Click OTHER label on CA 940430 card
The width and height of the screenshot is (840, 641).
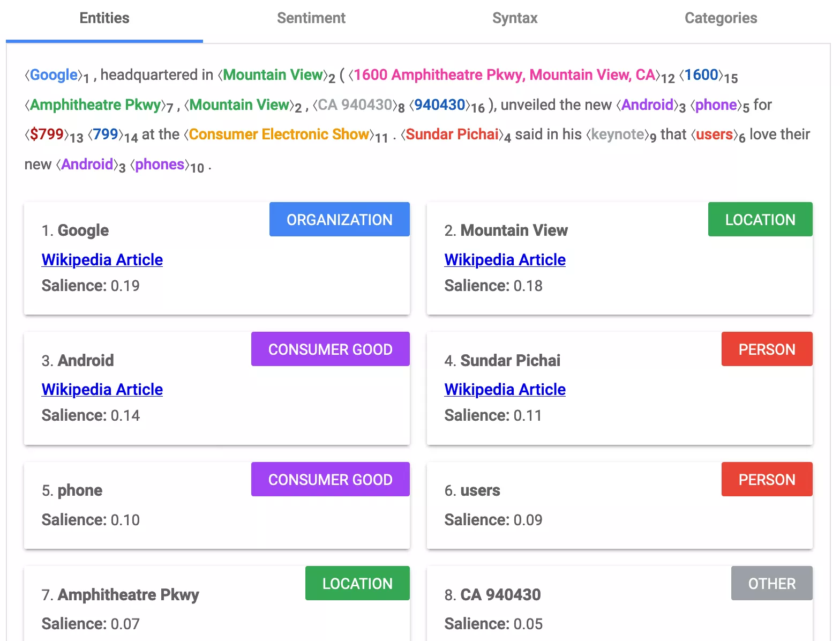[772, 583]
